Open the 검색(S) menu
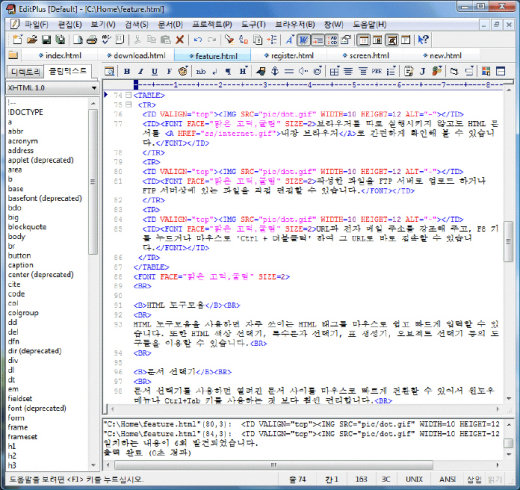This screenshot has height=490, width=520. (x=136, y=24)
